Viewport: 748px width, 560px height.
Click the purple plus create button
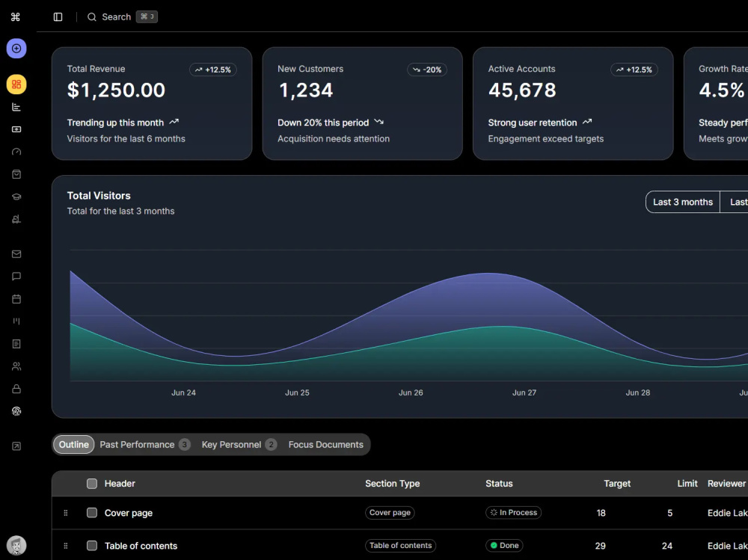coord(16,48)
